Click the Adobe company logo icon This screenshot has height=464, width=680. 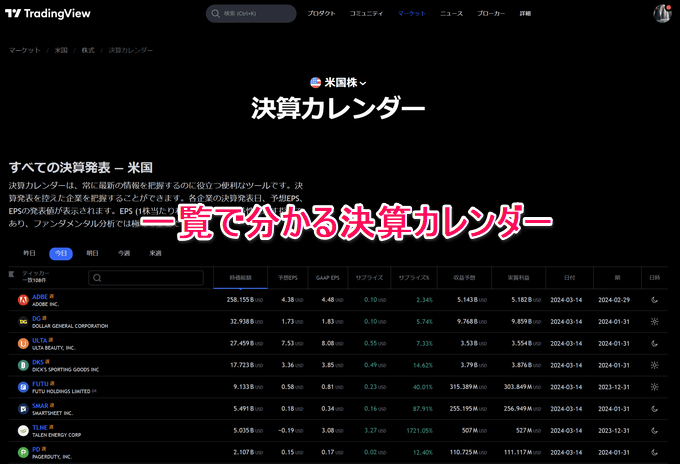point(23,299)
